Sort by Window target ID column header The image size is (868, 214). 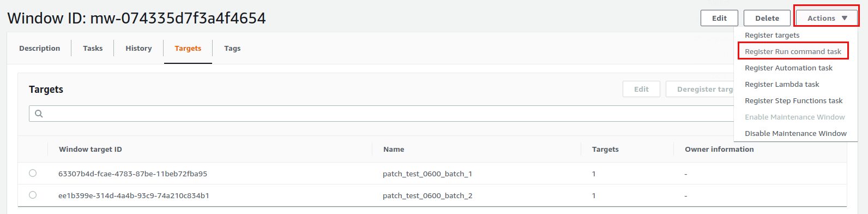point(90,149)
